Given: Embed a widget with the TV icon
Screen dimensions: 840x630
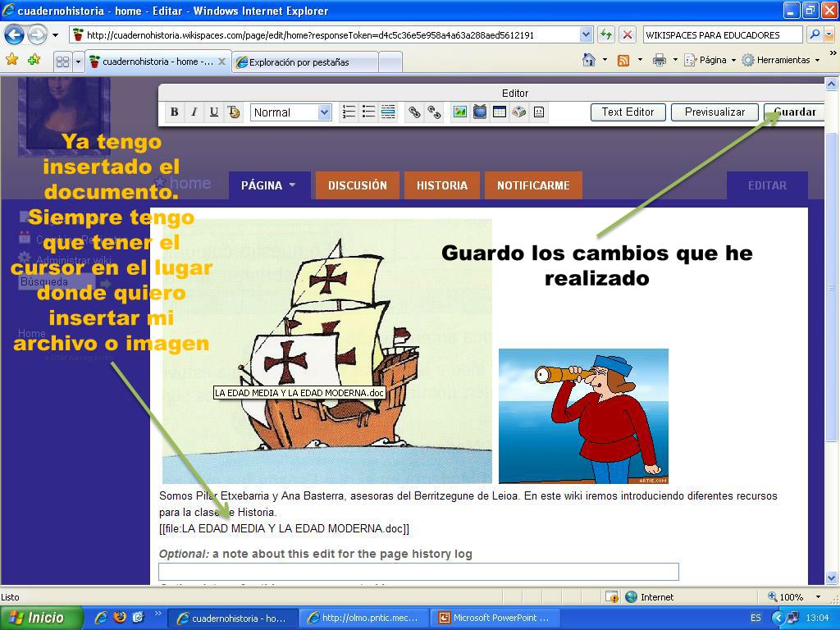Looking at the screenshot, I should [479, 112].
